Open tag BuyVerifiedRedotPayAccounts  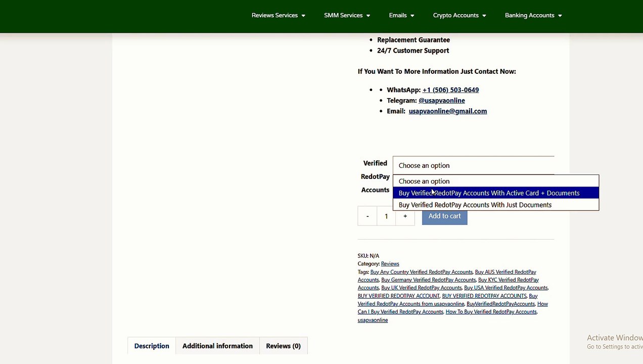[500, 304]
